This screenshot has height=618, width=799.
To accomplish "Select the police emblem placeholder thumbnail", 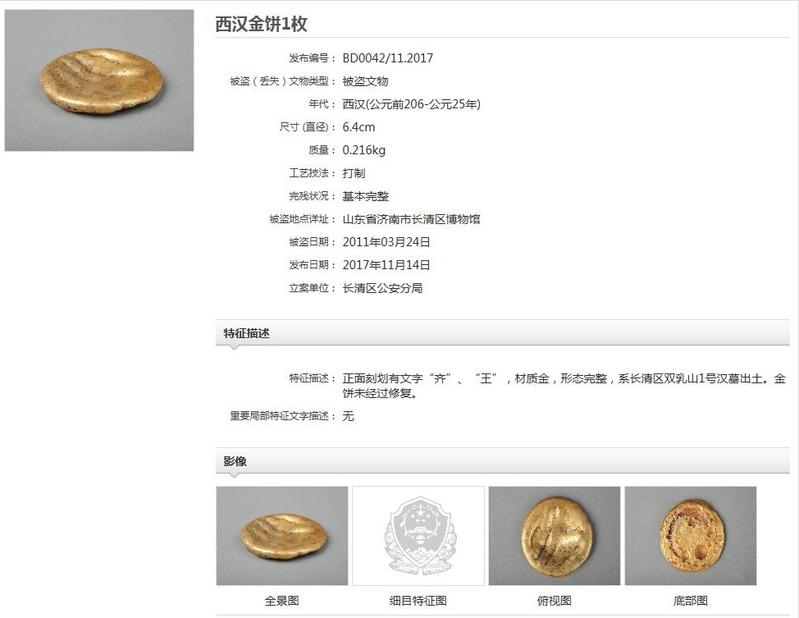I will (x=418, y=535).
